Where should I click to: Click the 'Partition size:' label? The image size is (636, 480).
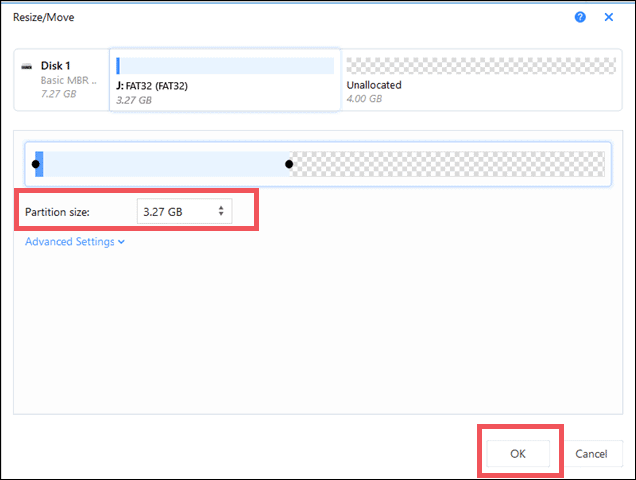57,212
